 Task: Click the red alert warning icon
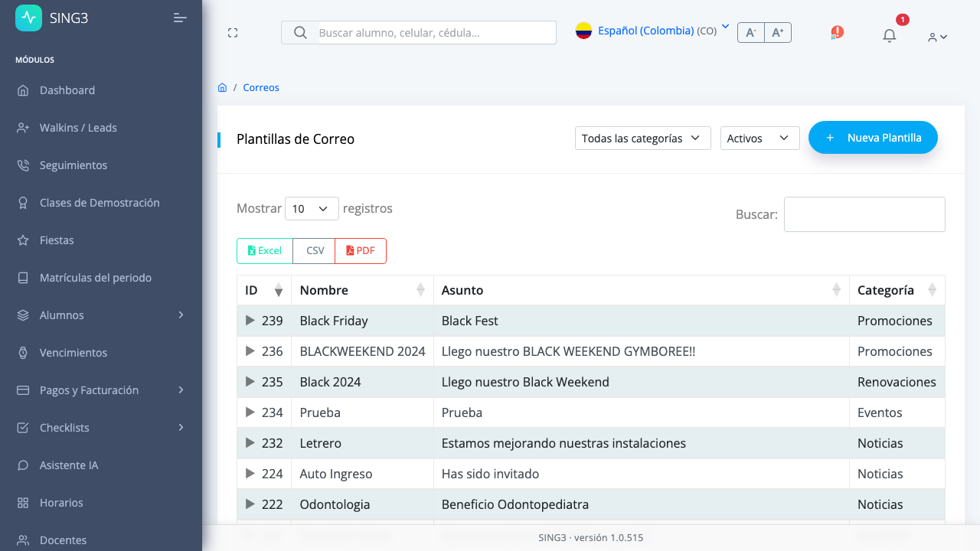pyautogui.click(x=837, y=33)
